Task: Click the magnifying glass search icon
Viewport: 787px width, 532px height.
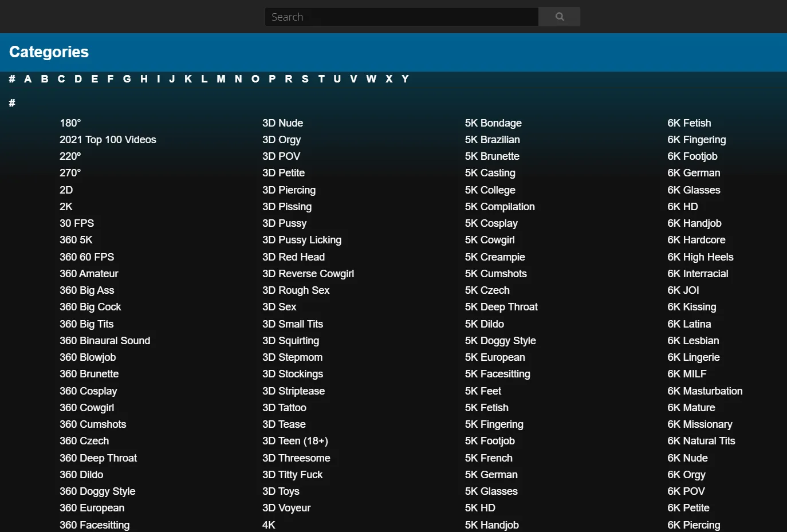Action: pos(559,17)
